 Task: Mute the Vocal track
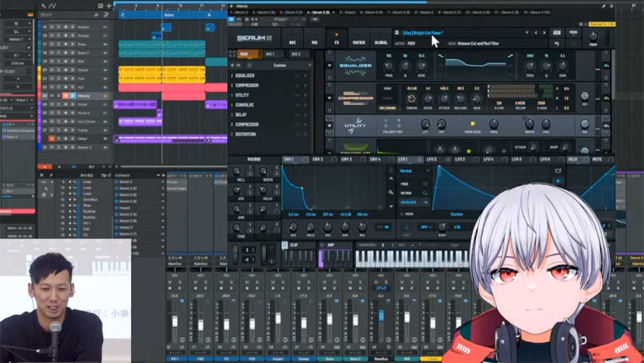pyautogui.click(x=52, y=105)
